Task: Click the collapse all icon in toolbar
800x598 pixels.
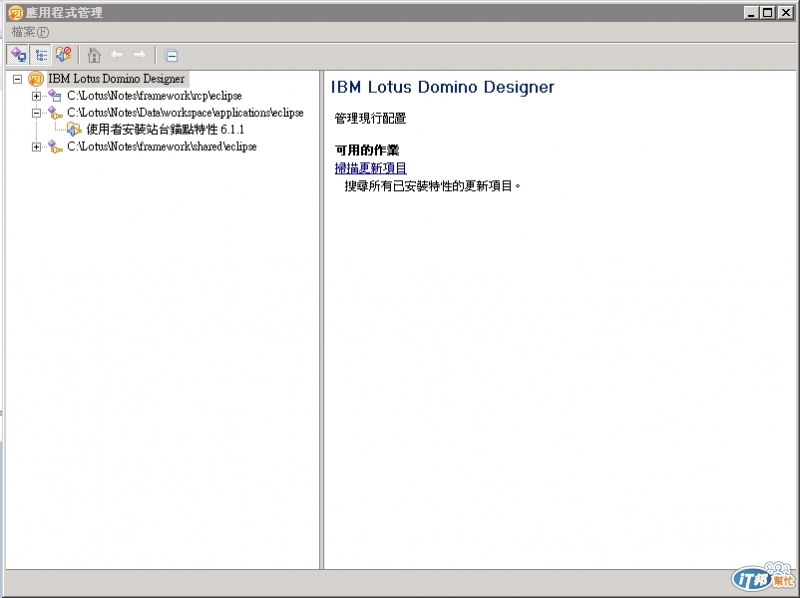Action: [171, 56]
